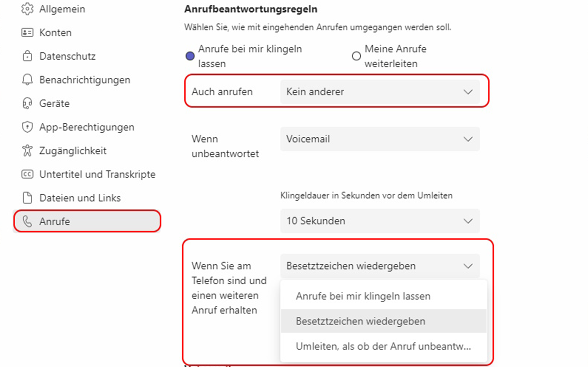Select radio button Anrufe bei mir klingeln lassen
This screenshot has width=588, height=367.
click(190, 56)
